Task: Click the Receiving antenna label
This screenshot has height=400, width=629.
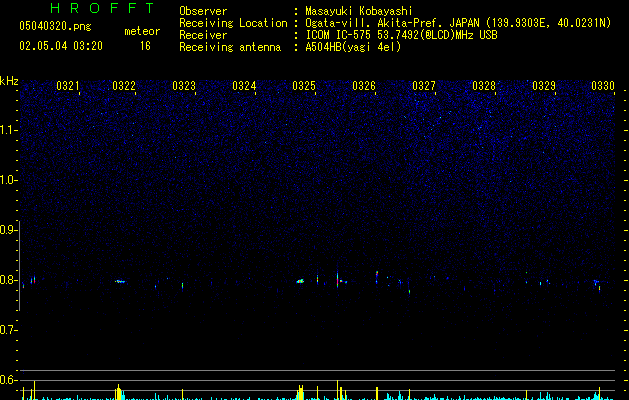Action: tap(230, 47)
